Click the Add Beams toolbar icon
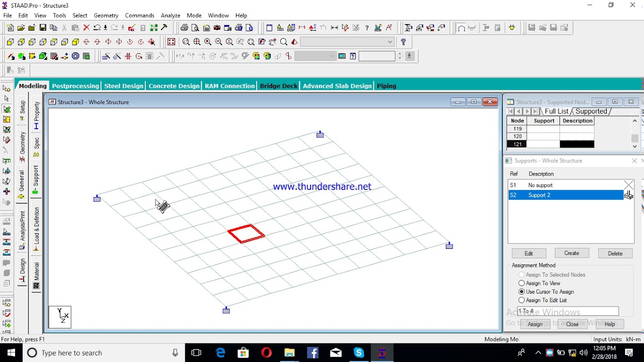This screenshot has width=644, height=362. pos(11,56)
